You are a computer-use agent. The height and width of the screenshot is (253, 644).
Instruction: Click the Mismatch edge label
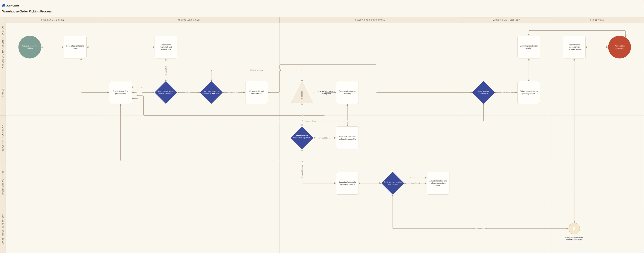(166, 70)
